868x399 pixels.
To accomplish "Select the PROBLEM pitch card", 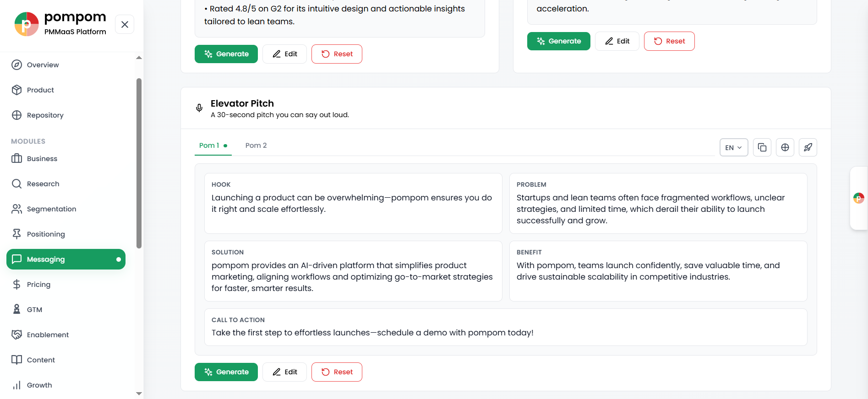I will coord(658,203).
